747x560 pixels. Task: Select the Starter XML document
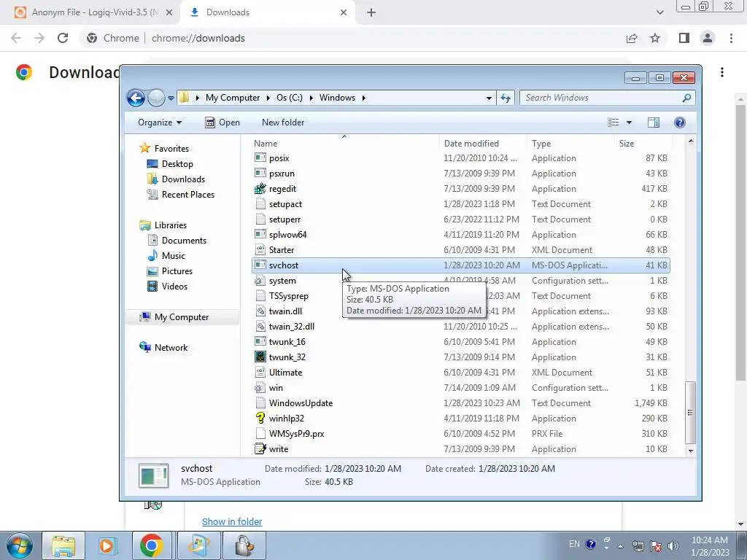tap(461, 250)
